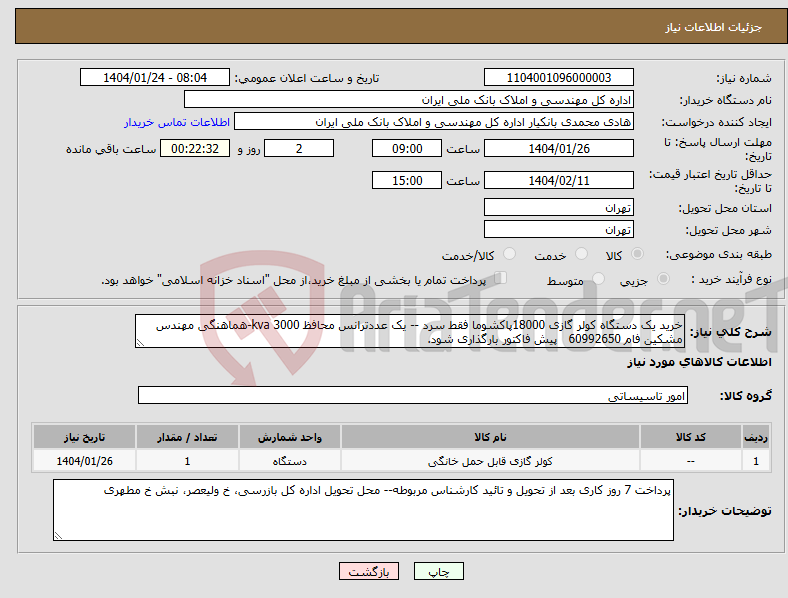This screenshot has width=788, height=598.
Task: Select the جزیی purchase type radio
Action: pos(663,279)
